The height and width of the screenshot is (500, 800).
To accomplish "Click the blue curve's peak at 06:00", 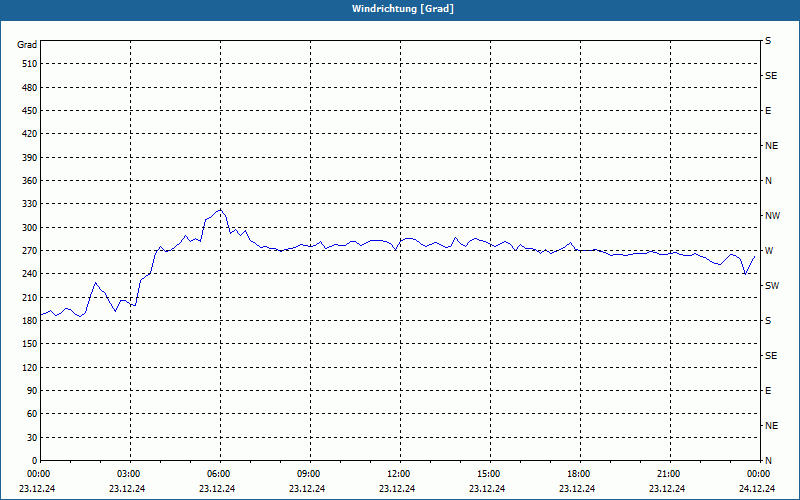I will [x=220, y=209].
